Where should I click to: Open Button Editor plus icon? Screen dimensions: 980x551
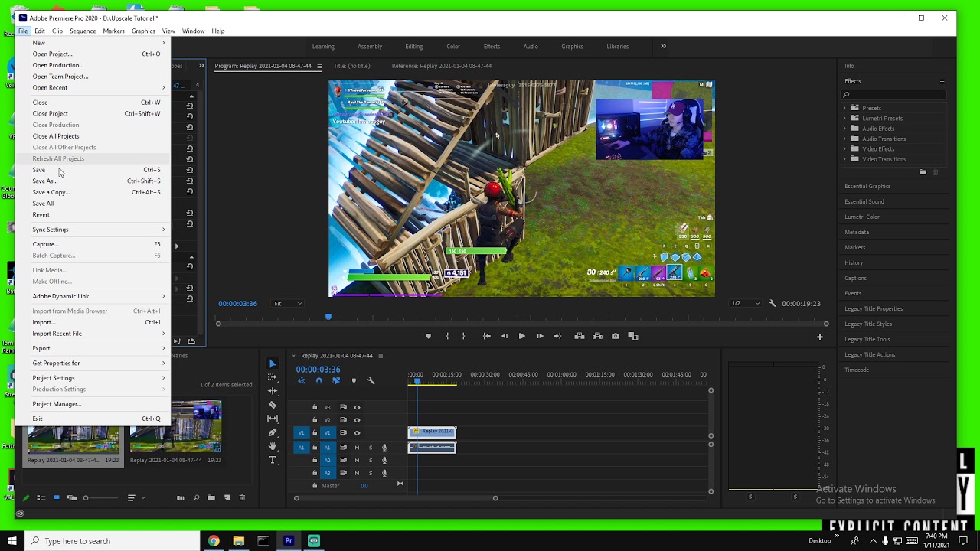819,337
